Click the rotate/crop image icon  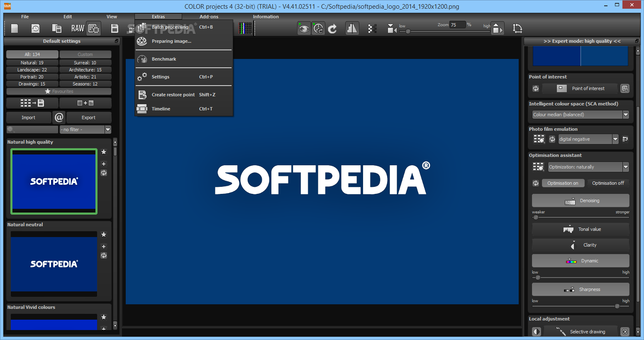coord(517,28)
